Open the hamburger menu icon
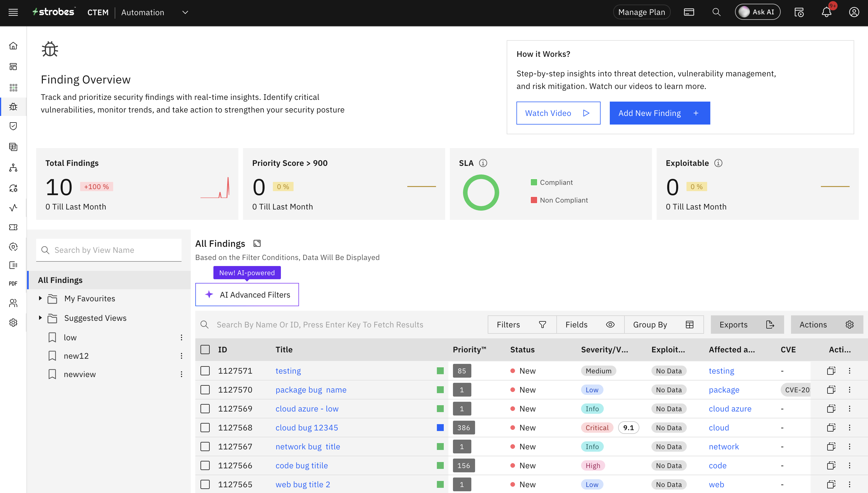 pos(13,13)
